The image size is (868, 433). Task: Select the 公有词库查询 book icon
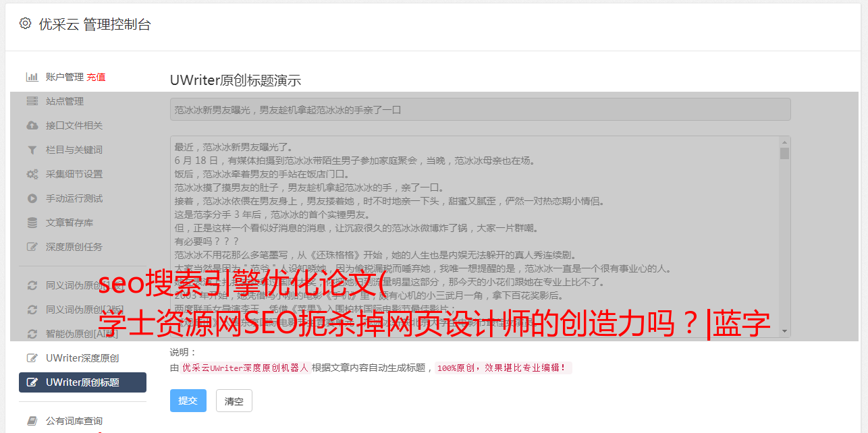[32, 421]
